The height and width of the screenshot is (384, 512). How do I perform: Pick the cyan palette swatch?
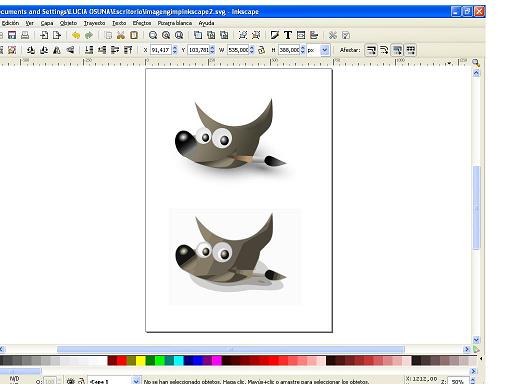point(179,361)
